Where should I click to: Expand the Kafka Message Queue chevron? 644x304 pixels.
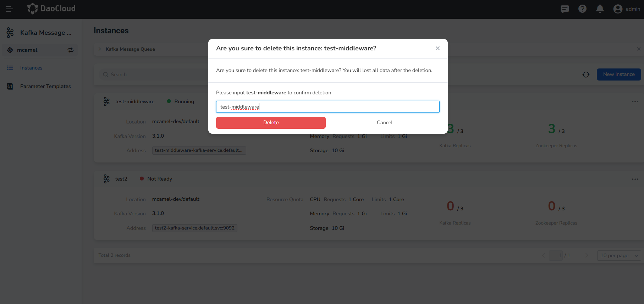coord(100,49)
